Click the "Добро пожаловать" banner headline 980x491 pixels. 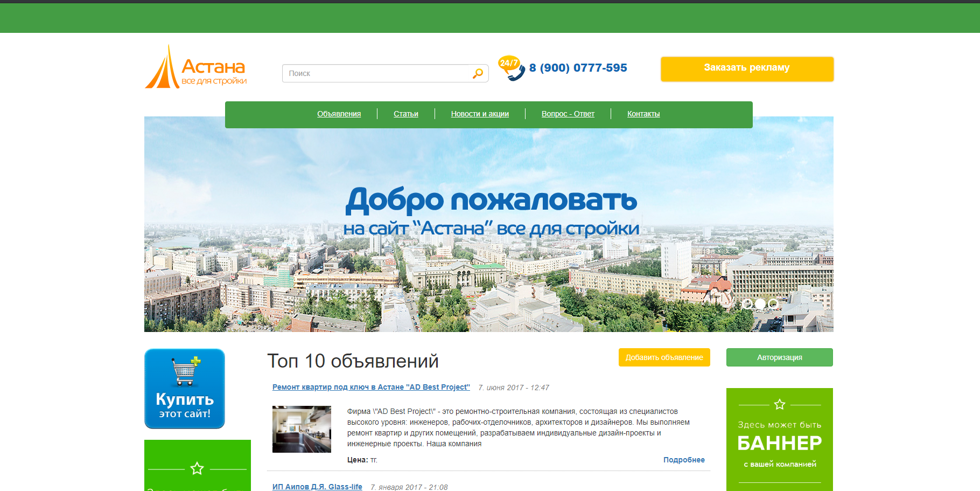coord(491,200)
